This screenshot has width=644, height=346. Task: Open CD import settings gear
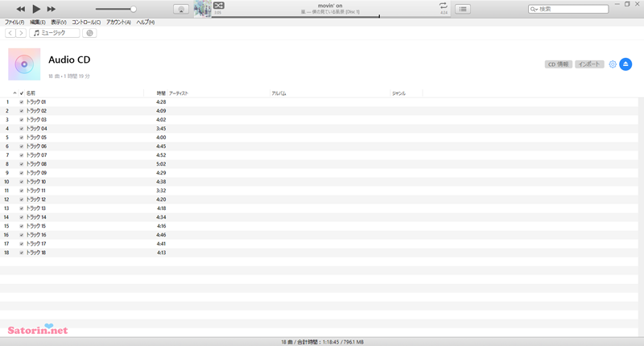tap(613, 64)
